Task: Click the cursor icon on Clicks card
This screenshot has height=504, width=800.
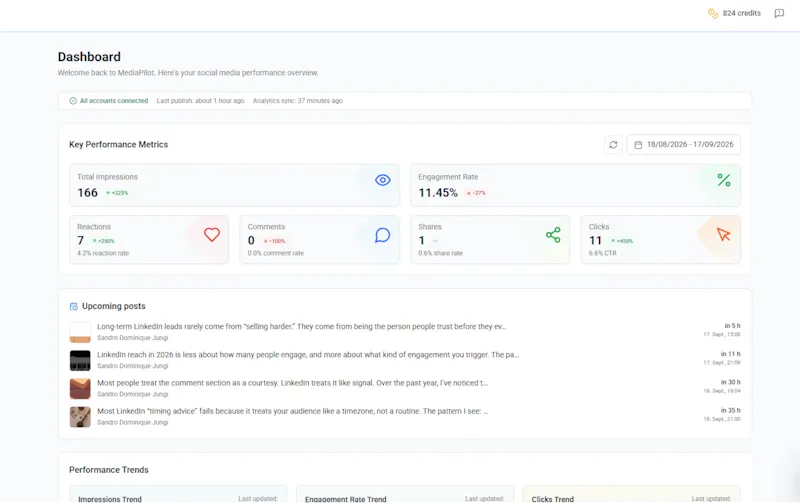Action: click(723, 235)
